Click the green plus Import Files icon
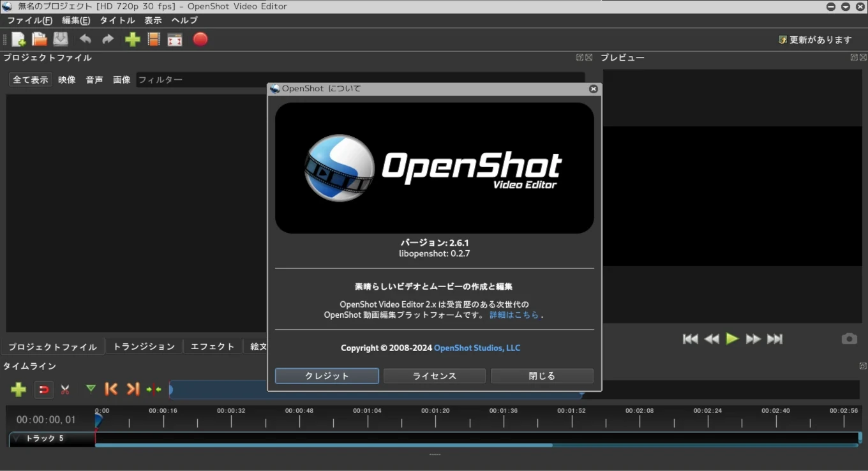Image resolution: width=868 pixels, height=471 pixels. pos(132,40)
